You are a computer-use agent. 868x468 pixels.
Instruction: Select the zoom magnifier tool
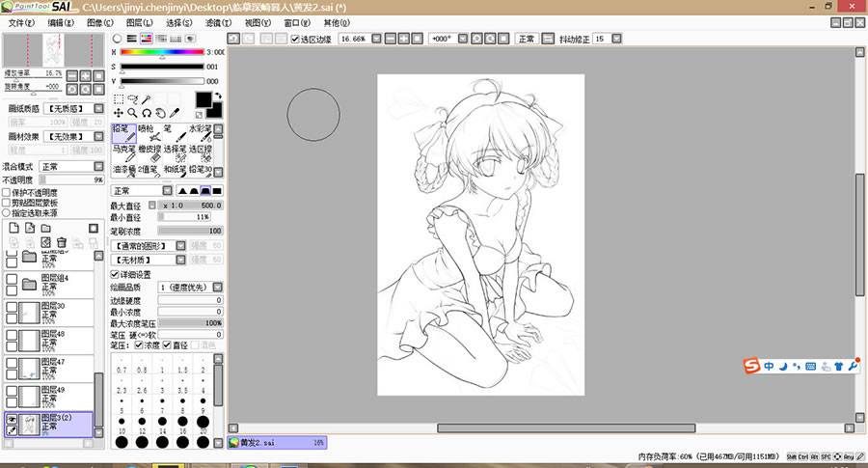[132, 113]
